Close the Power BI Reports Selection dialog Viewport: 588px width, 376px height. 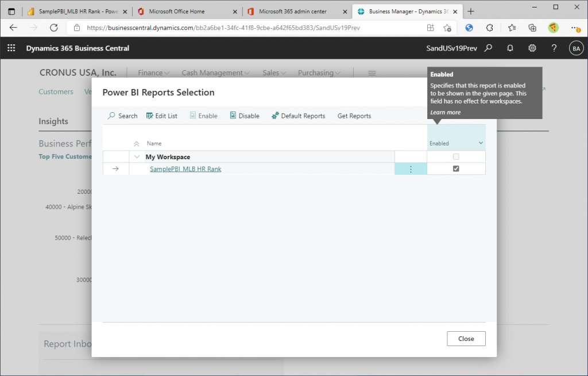click(x=466, y=339)
